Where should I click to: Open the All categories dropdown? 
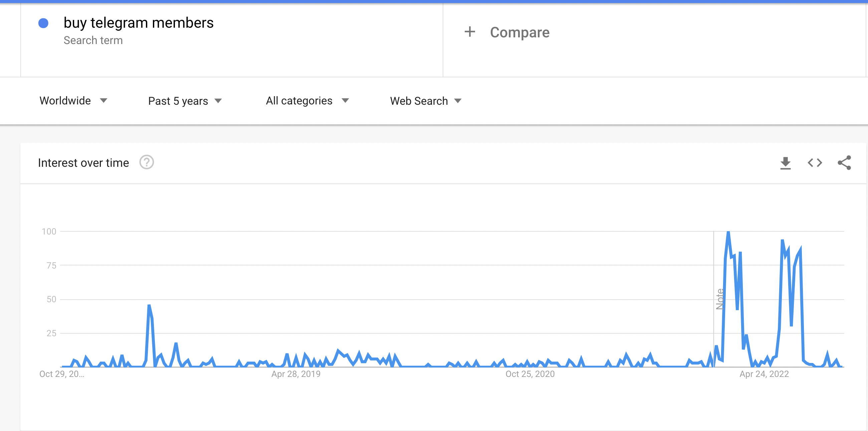tap(307, 101)
